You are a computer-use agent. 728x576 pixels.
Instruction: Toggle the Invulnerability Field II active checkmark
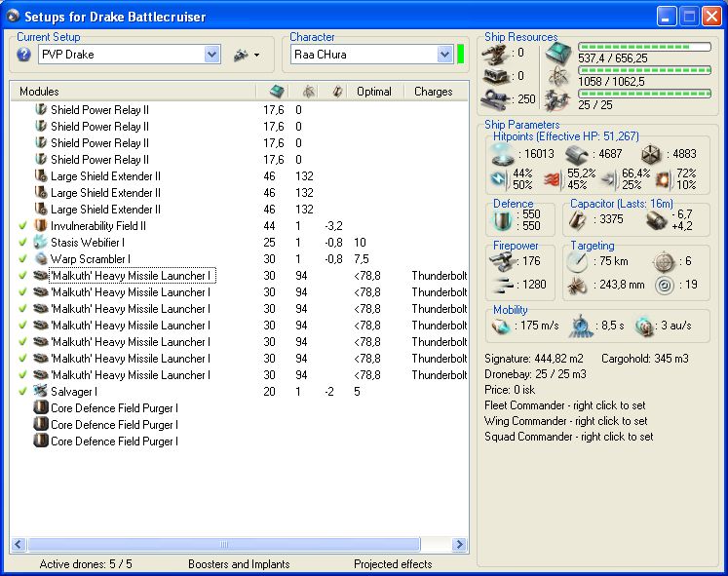click(22, 225)
